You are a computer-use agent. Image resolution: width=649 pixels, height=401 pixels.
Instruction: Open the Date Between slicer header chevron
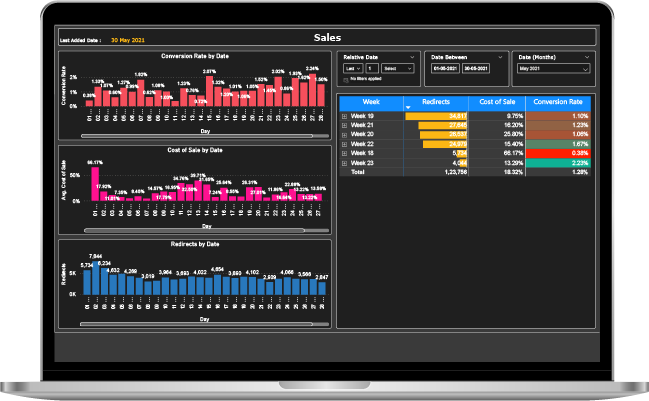click(x=500, y=57)
